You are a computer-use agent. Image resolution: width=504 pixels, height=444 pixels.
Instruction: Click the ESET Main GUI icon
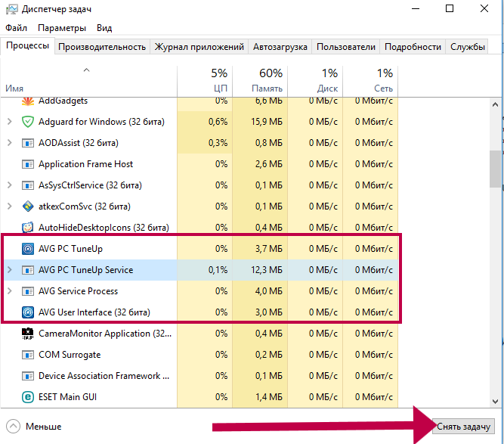coord(28,397)
